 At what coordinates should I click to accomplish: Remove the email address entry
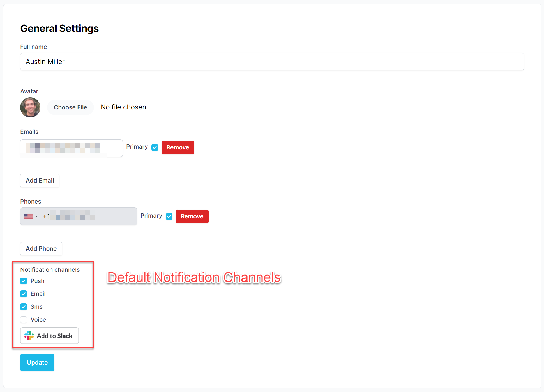(x=178, y=147)
